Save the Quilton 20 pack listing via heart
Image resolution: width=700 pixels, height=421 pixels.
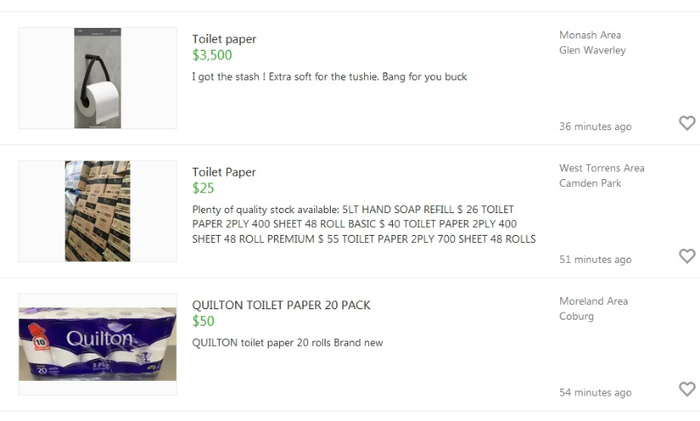tap(686, 389)
